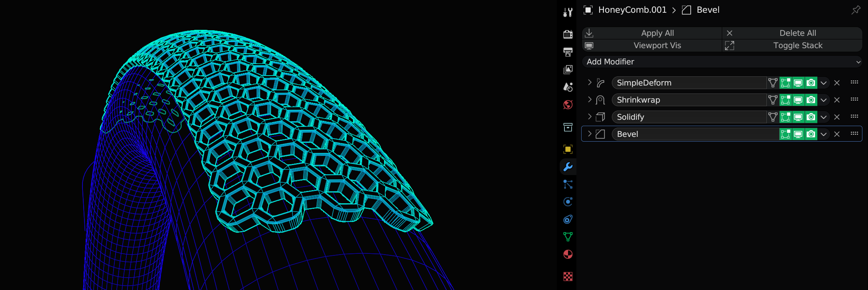The width and height of the screenshot is (868, 290).
Task: Hide SimpleDeform in the viewport
Action: click(x=798, y=83)
